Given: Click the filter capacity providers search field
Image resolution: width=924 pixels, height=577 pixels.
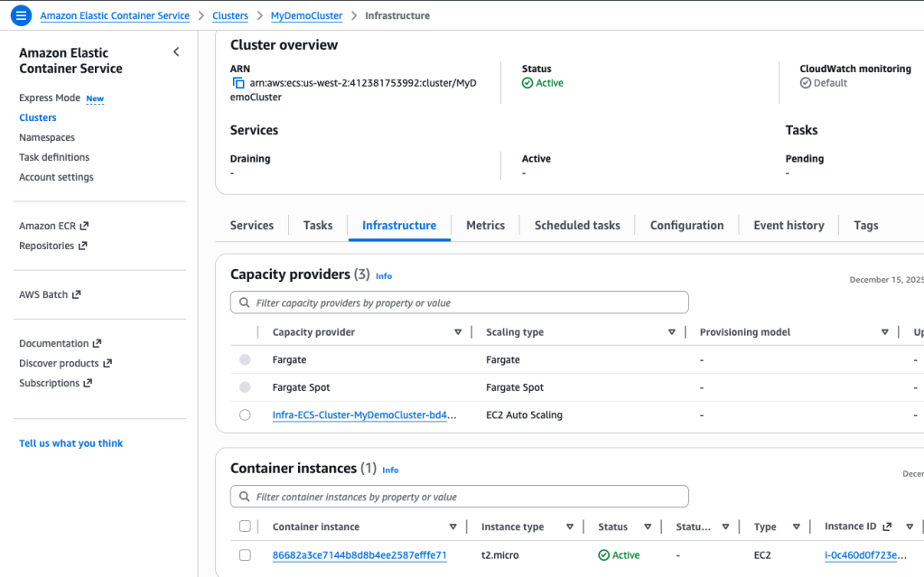Looking at the screenshot, I should click(x=459, y=302).
